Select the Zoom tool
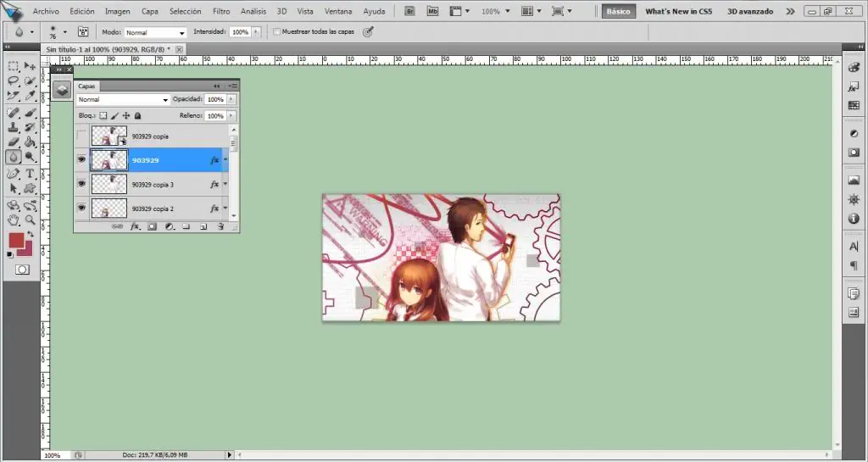The height and width of the screenshot is (462, 868). click(30, 220)
